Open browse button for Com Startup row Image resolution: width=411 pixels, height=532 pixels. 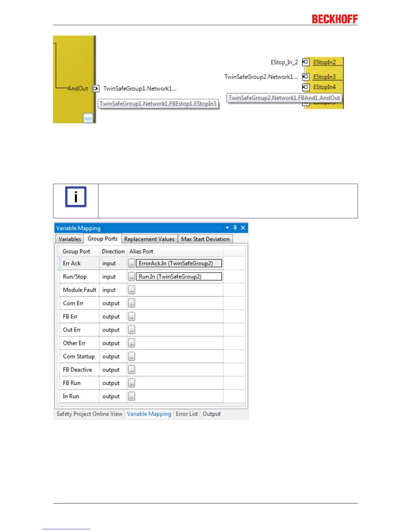tap(132, 356)
